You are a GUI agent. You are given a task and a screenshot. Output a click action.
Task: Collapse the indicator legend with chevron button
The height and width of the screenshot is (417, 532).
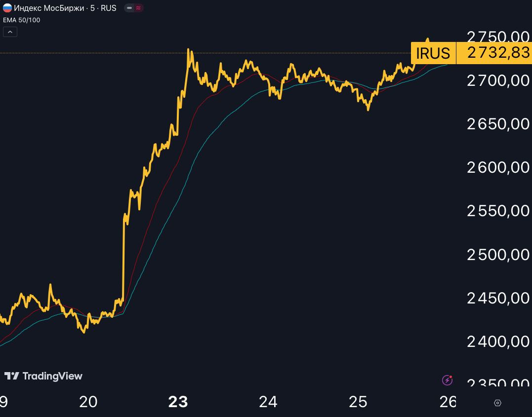coord(10,32)
